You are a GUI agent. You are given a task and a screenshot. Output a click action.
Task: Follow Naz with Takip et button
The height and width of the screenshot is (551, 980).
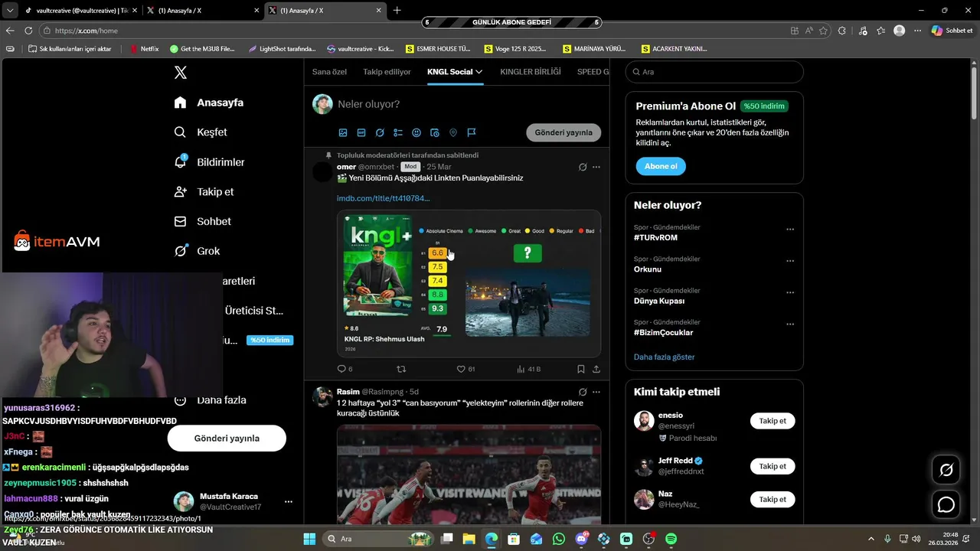773,500
